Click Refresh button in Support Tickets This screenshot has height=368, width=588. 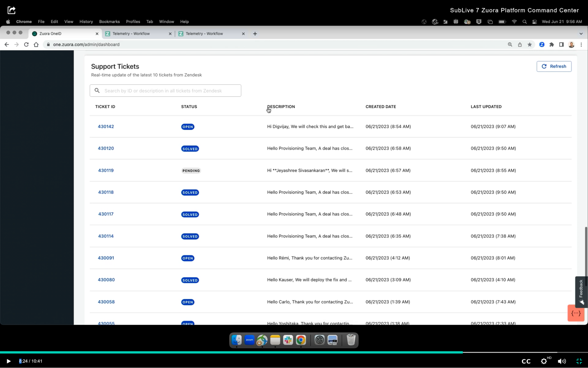tap(554, 66)
